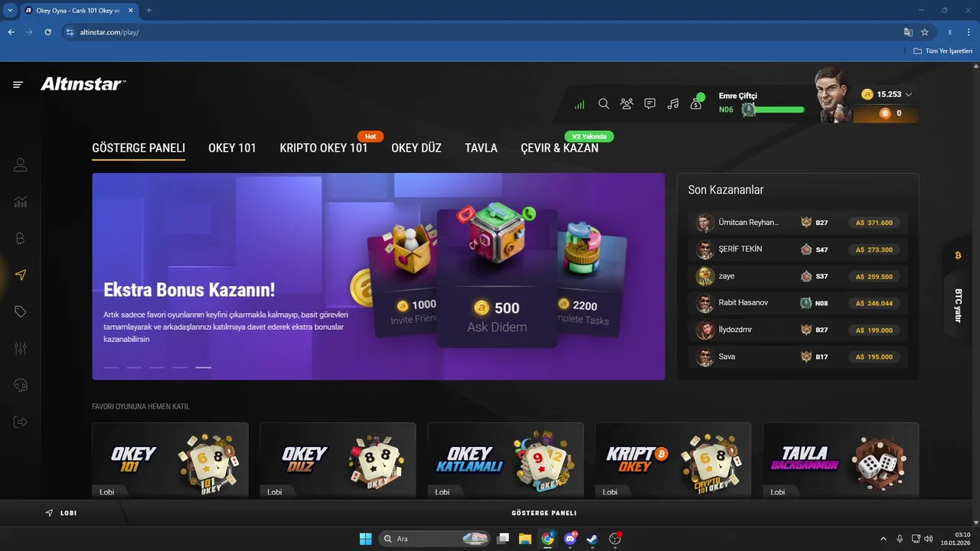Open the Bitcoin icon in left sidebar
Viewport: 980px width, 551px height.
point(21,239)
